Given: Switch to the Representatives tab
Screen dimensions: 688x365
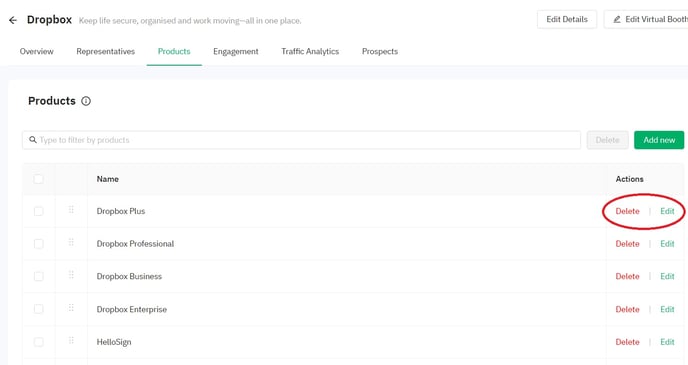Looking at the screenshot, I should coord(106,51).
